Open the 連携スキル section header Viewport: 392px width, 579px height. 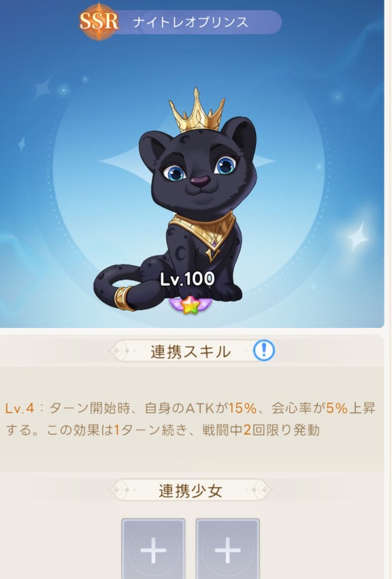point(191,351)
